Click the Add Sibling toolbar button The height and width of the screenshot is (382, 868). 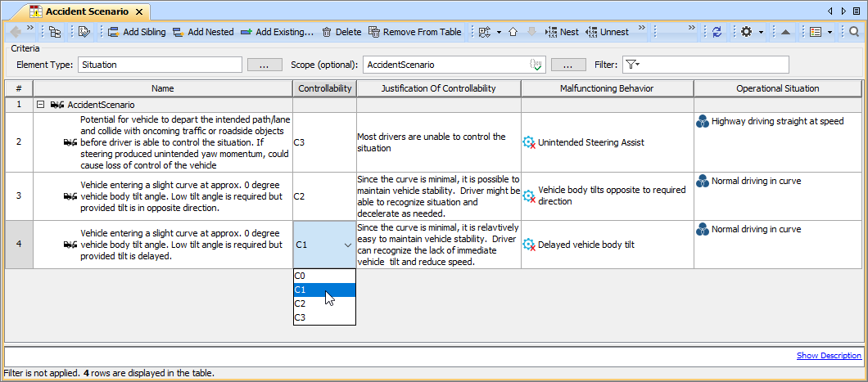136,32
